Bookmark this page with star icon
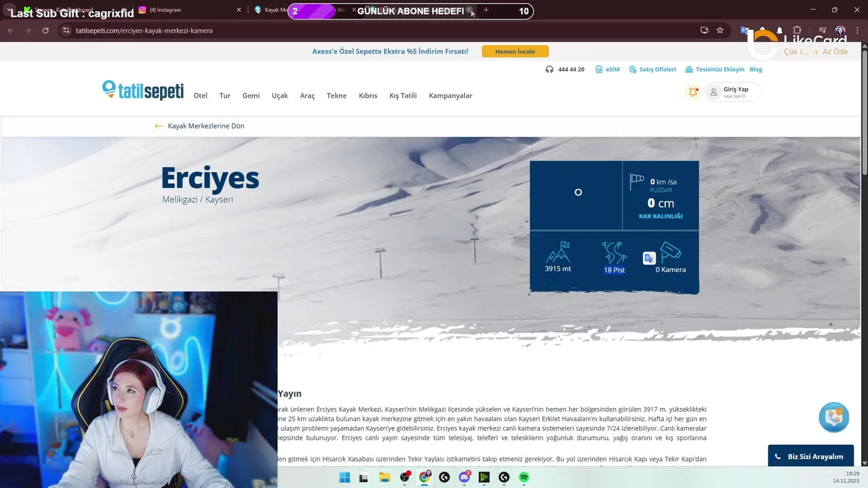868x488 pixels. [x=720, y=30]
